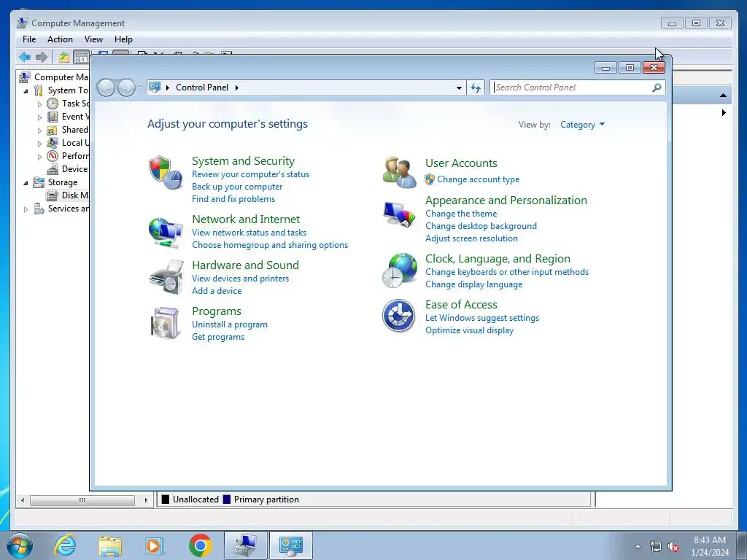This screenshot has width=747, height=560.
Task: Launch Google Chrome from the taskbar
Action: click(x=200, y=545)
